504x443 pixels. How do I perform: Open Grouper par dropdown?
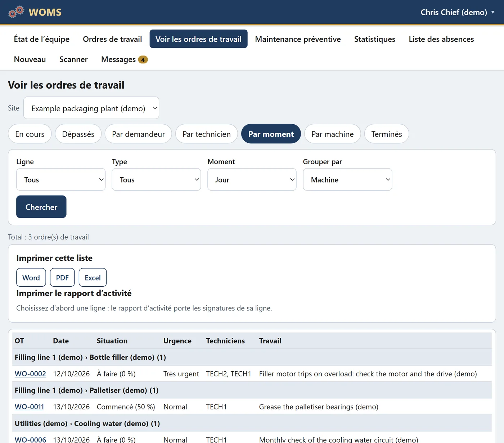347,179
